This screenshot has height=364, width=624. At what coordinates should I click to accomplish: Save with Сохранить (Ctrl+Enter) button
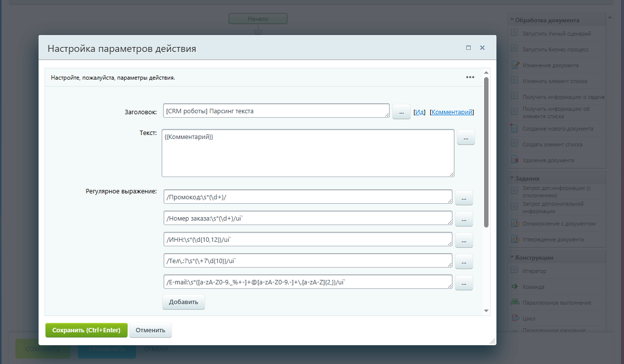point(87,330)
